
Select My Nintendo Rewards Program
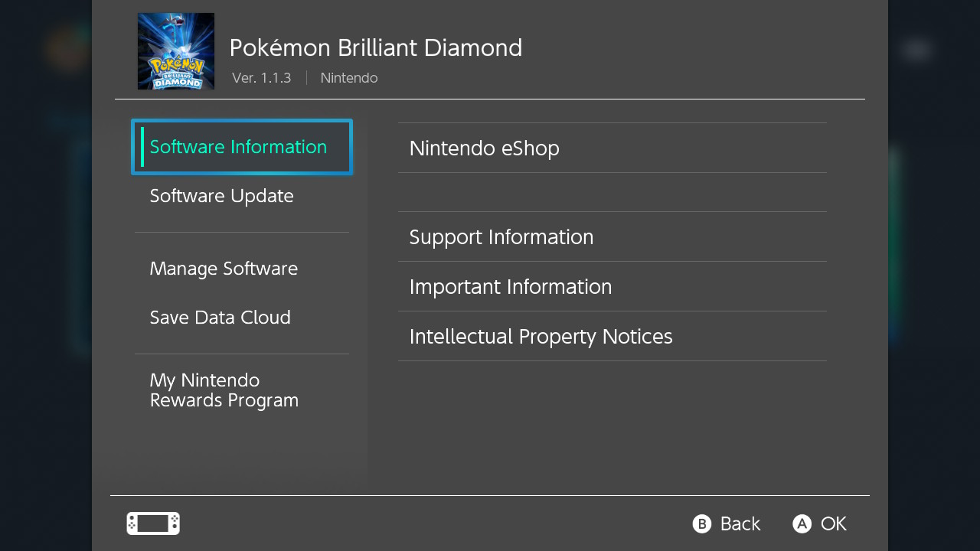242,390
